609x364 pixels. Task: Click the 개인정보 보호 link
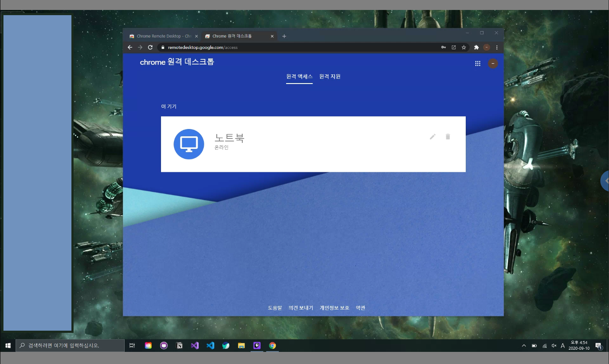pos(334,307)
